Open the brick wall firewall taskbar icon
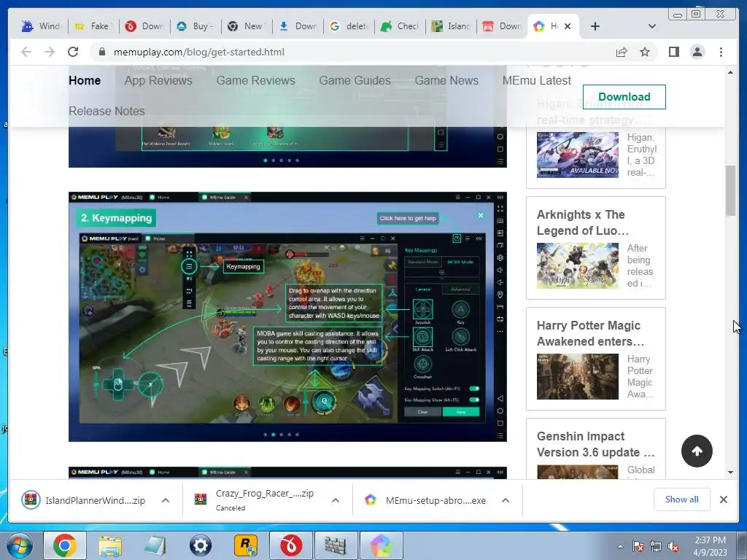The width and height of the screenshot is (747, 560). (x=336, y=545)
